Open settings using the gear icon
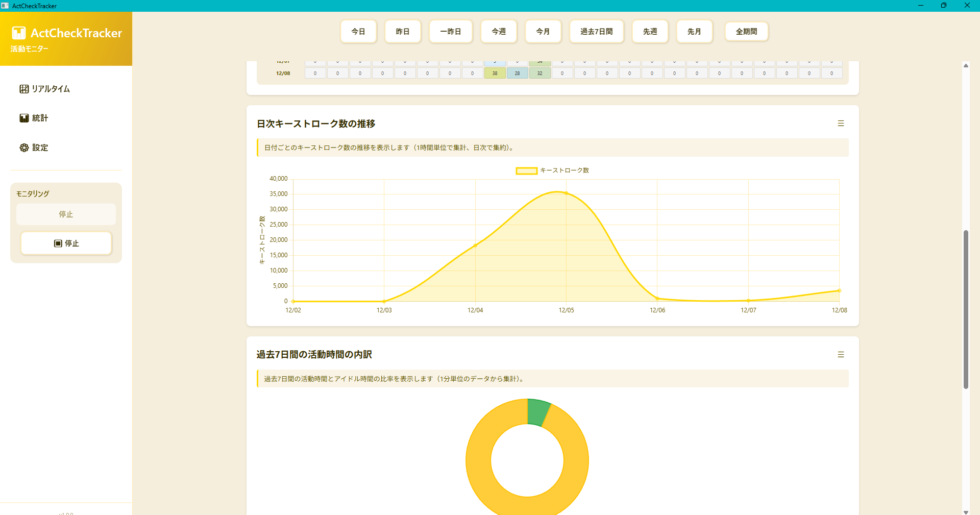 (x=24, y=148)
